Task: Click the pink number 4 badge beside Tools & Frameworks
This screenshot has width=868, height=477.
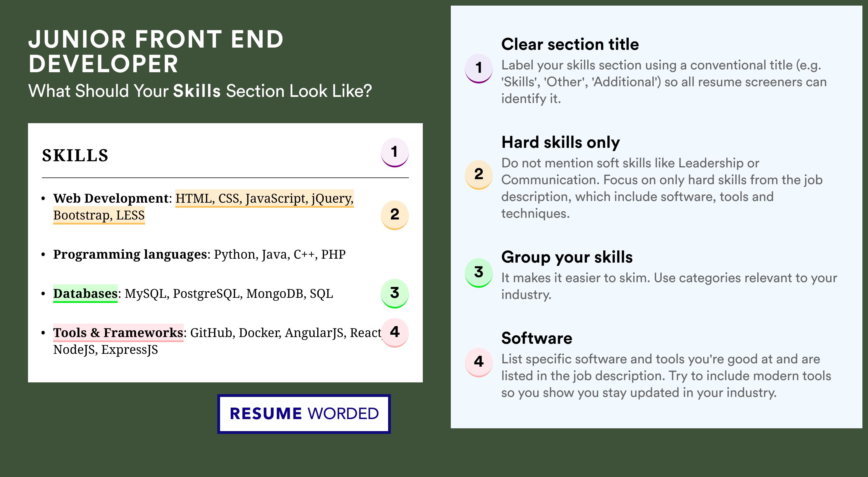Action: pyautogui.click(x=395, y=333)
